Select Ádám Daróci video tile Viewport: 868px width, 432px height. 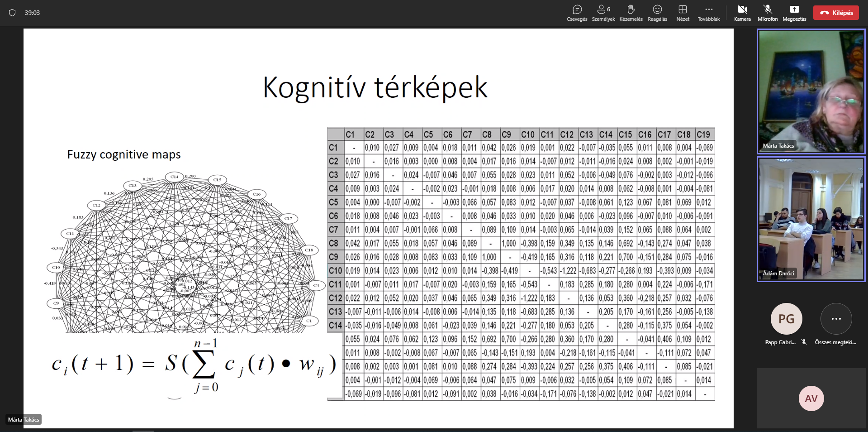(x=811, y=219)
